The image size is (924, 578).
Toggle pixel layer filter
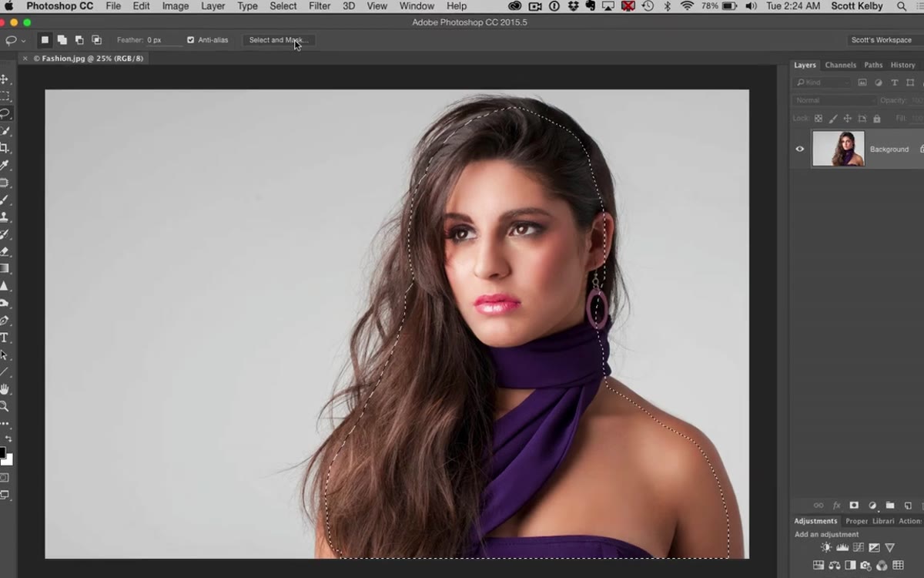862,82
